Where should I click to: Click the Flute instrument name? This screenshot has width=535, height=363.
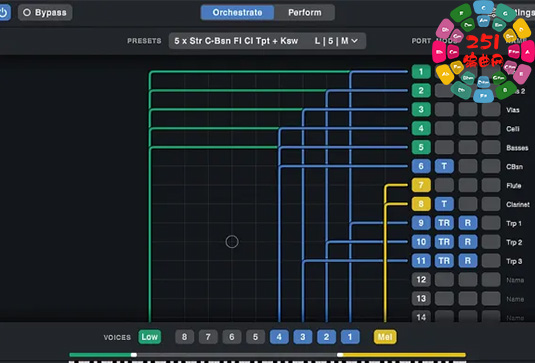click(514, 185)
